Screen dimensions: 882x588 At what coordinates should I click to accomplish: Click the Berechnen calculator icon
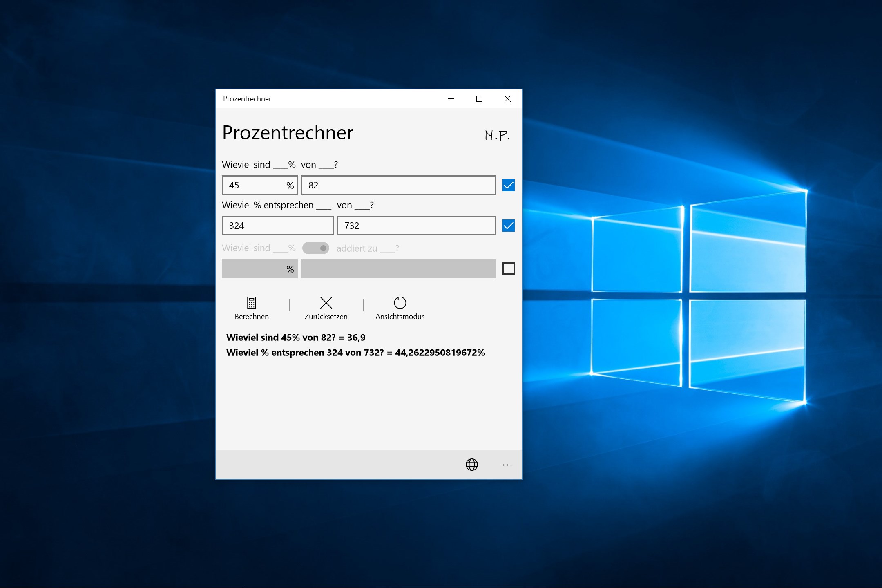[251, 303]
